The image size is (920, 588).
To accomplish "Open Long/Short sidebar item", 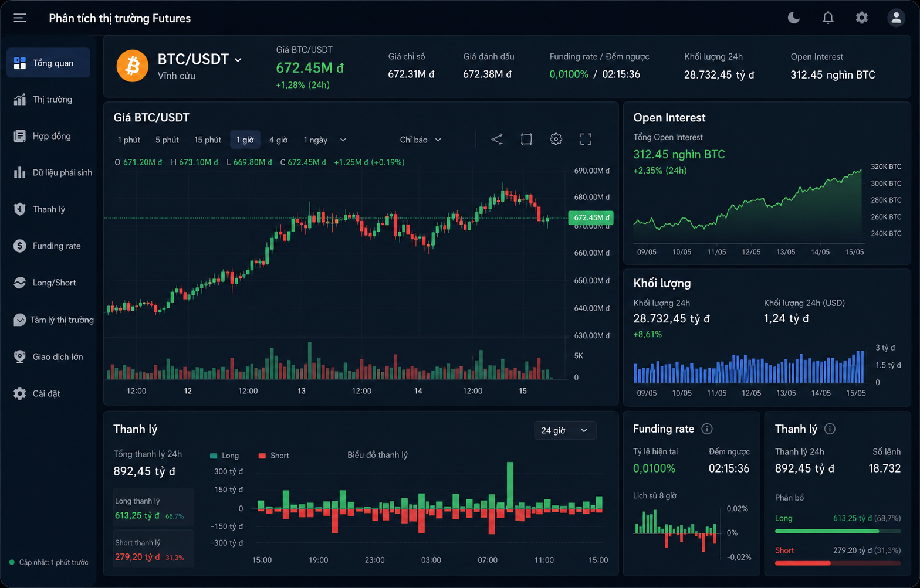I will pyautogui.click(x=49, y=283).
